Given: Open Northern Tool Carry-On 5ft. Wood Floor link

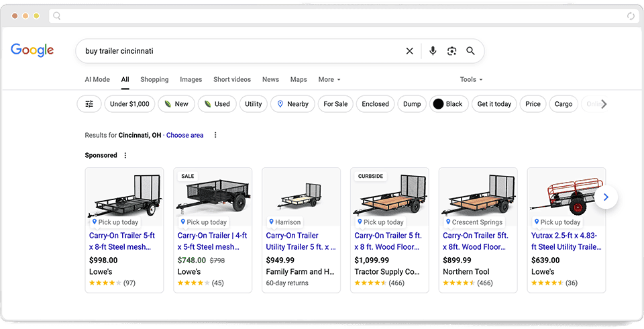Looking at the screenshot, I should click(476, 241).
